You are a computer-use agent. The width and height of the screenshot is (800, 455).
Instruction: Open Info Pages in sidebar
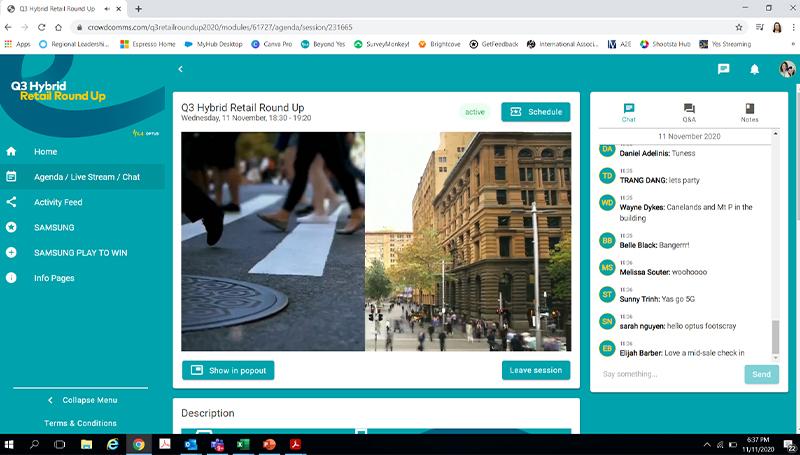(54, 278)
